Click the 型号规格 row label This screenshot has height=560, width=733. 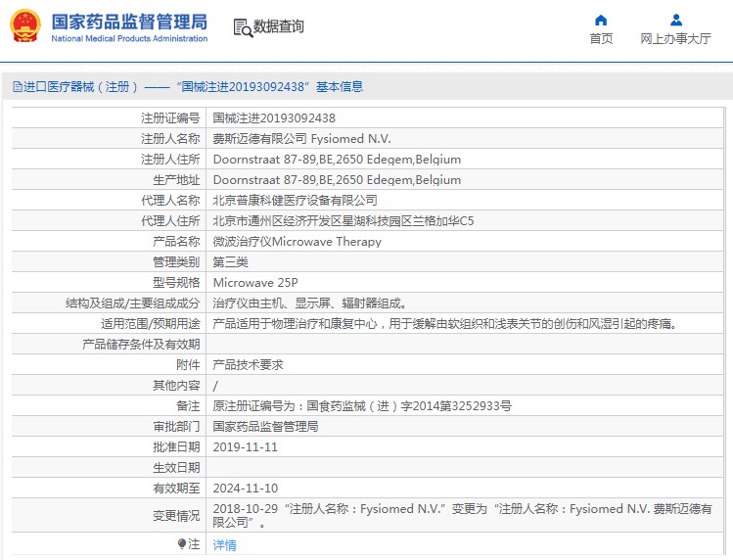point(176,283)
